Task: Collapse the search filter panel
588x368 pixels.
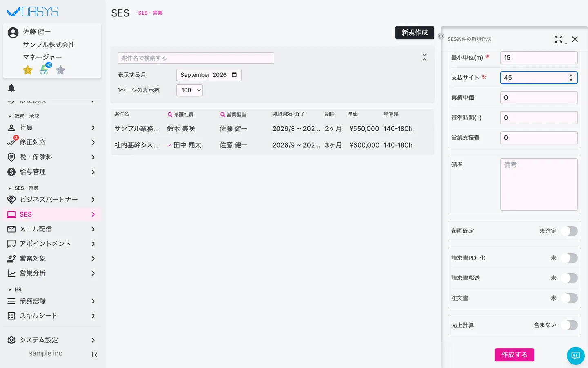Action: [x=425, y=57]
